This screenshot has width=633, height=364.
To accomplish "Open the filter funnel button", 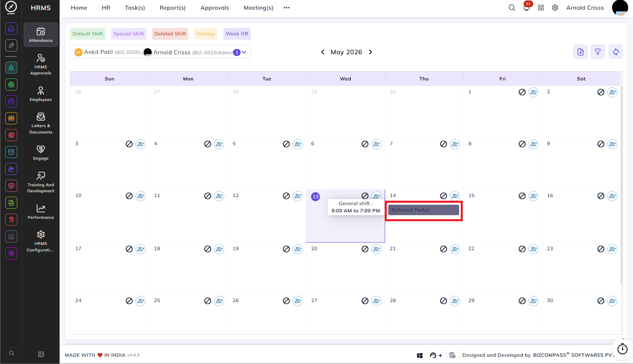I will point(598,51).
